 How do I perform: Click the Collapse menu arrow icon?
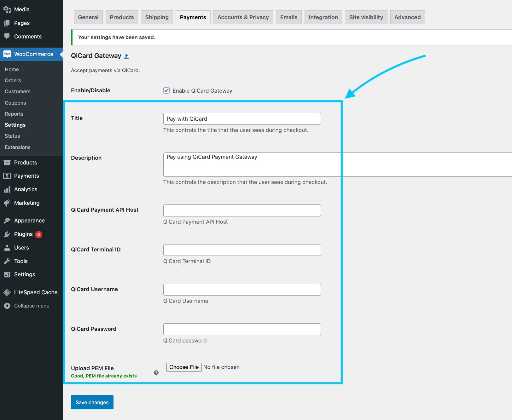(7, 306)
